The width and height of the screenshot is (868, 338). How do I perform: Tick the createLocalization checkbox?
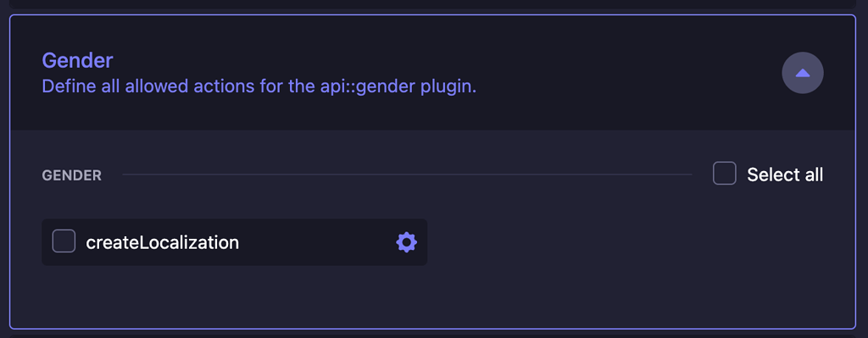[64, 241]
